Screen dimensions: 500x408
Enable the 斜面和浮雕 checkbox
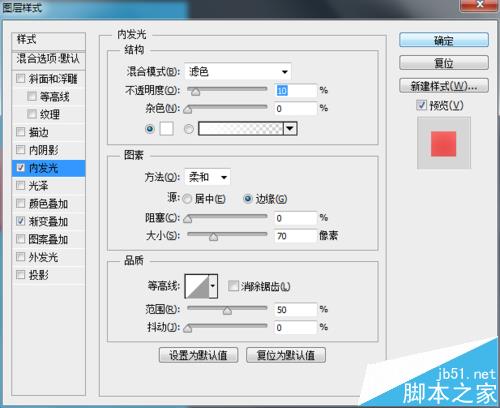point(20,79)
